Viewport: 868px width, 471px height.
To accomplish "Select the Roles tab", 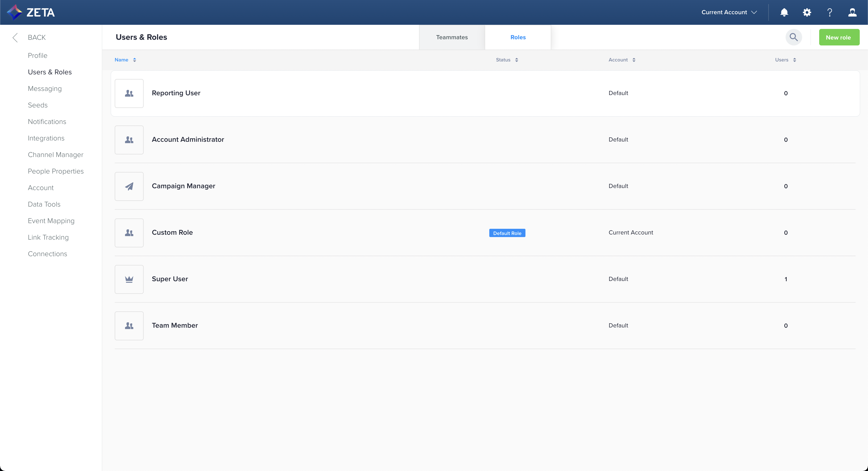I will pyautogui.click(x=517, y=37).
